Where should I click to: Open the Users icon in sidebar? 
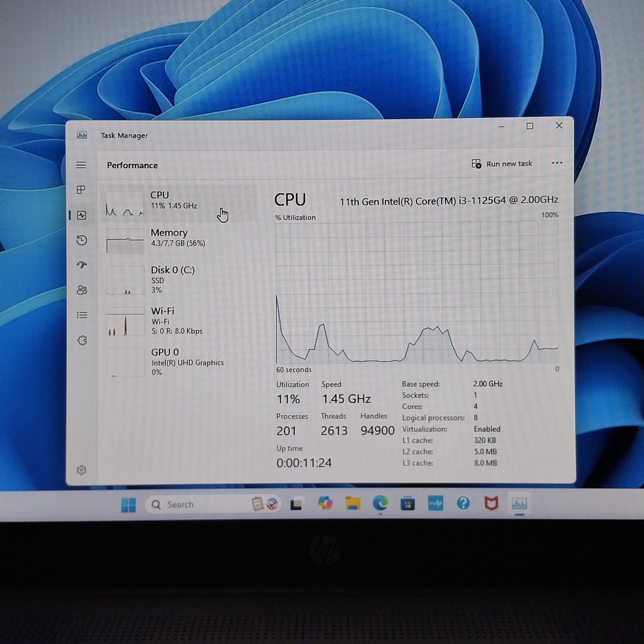point(82,290)
